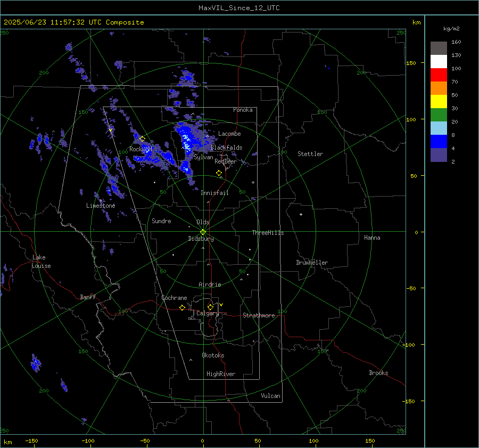Click the Brooks city label
The width and height of the screenshot is (479, 448).
pos(378,373)
